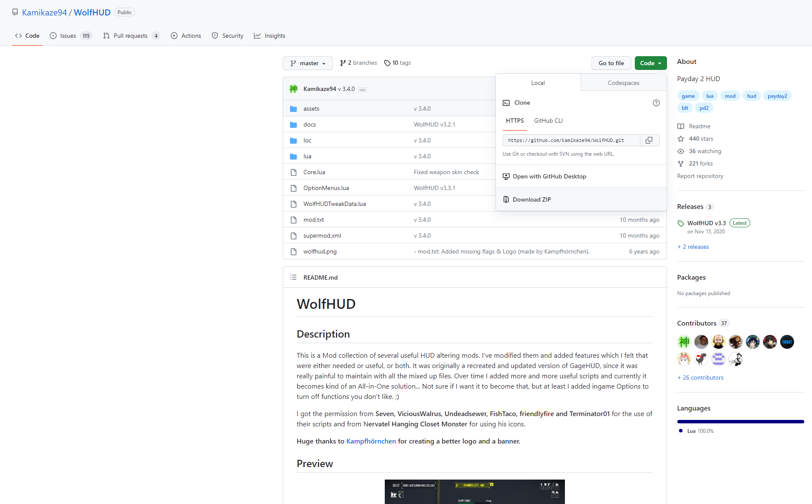View the 2 branches link

pos(359,63)
